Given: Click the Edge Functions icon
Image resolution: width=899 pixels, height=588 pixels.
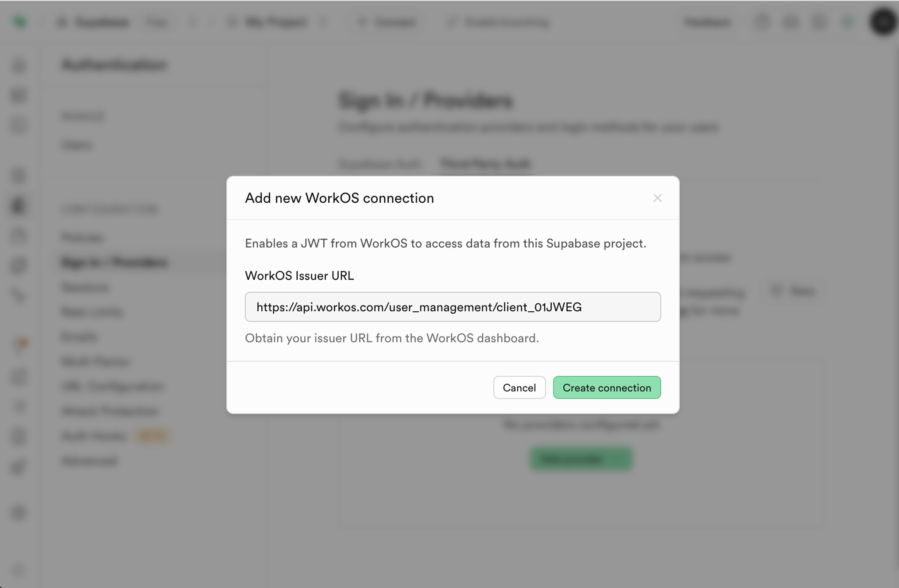Looking at the screenshot, I should [19, 265].
